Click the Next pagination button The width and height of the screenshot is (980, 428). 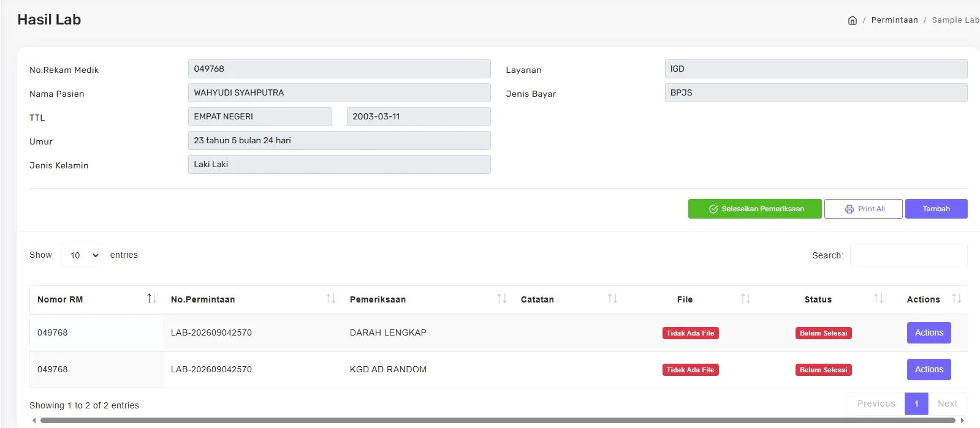click(948, 404)
